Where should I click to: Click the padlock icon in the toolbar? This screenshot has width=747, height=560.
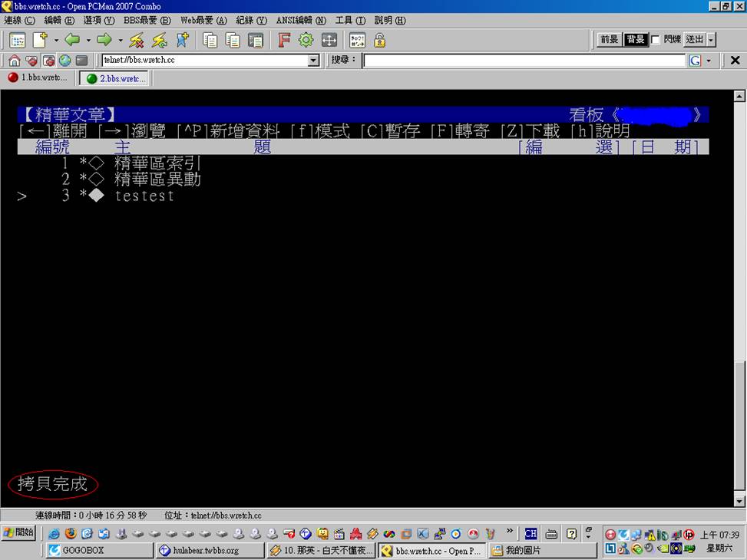[x=379, y=41]
